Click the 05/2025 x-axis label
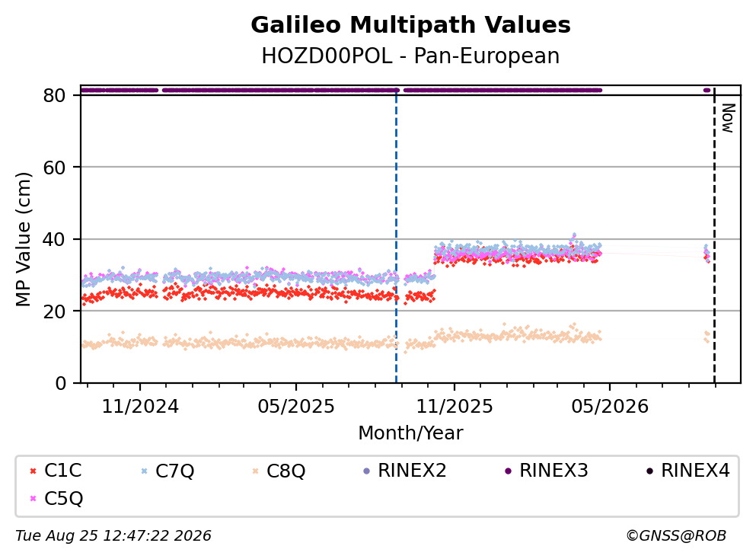Viewport: 756px width, 559px height. (296, 407)
